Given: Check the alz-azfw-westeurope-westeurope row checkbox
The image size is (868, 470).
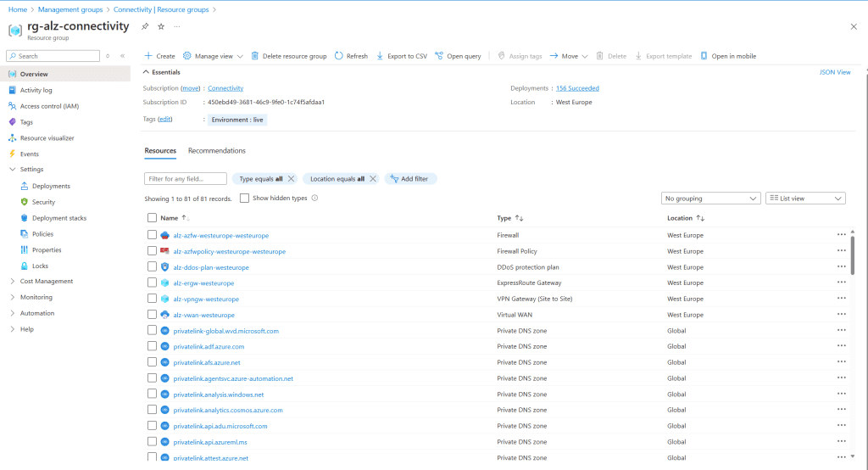Looking at the screenshot, I should coord(152,235).
